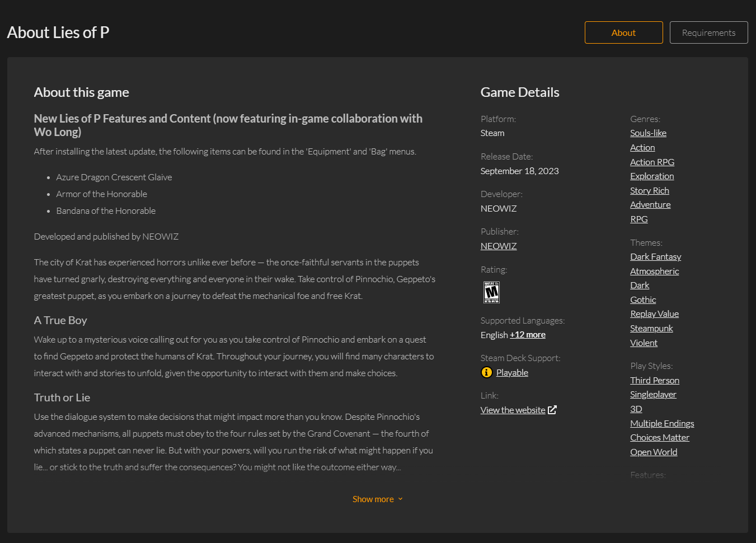Open the Multiple Endings play style link
This screenshot has width=756, height=543.
[662, 424]
